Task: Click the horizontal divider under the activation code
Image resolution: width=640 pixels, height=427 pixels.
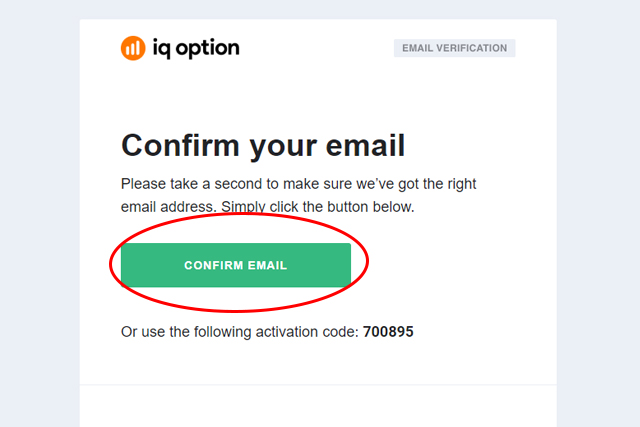Action: (x=318, y=385)
